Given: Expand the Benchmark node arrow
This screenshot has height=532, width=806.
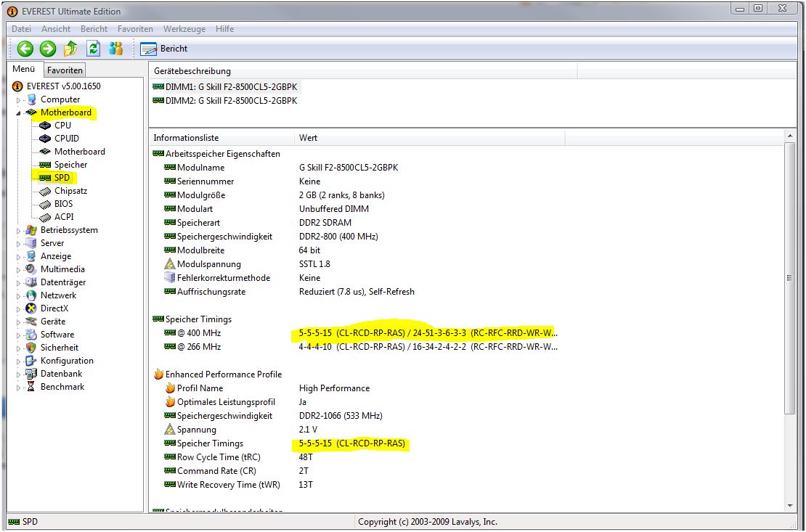Looking at the screenshot, I should [x=19, y=388].
